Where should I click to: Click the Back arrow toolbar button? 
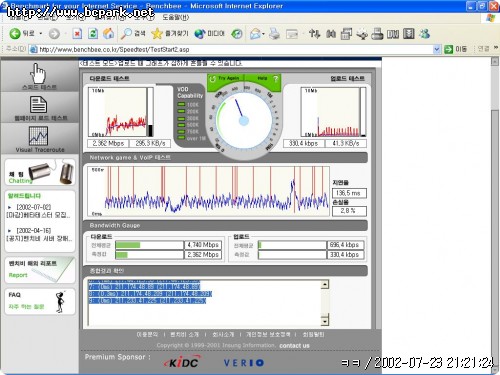pyautogui.click(x=21, y=33)
